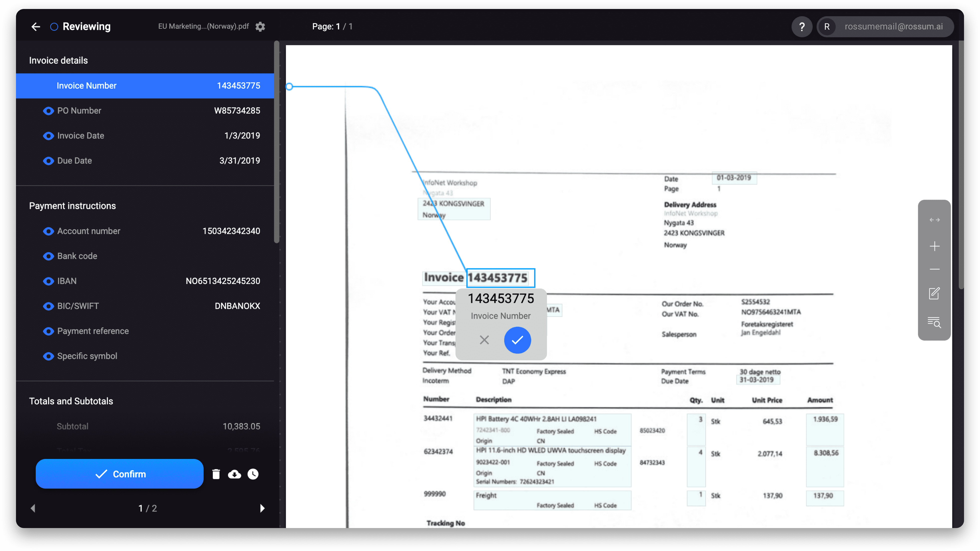Screen dimensions: 980x551
Task: Click the Freight description box
Action: 552,500
